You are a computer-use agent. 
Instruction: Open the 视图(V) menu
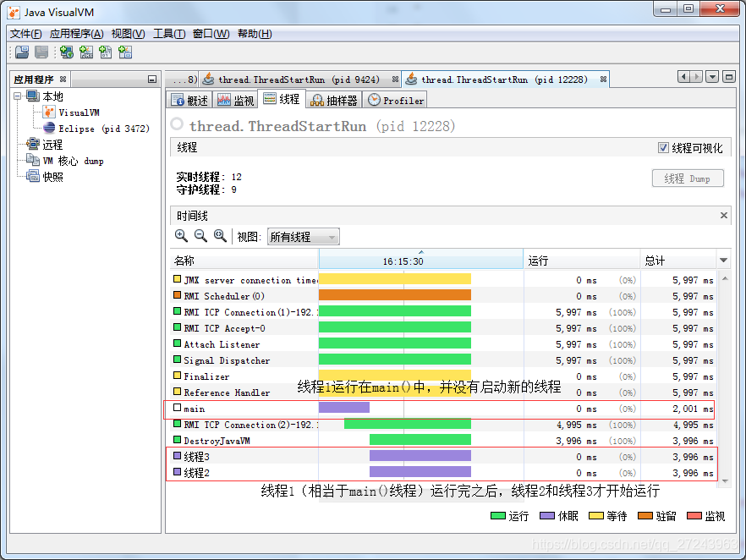click(x=128, y=34)
